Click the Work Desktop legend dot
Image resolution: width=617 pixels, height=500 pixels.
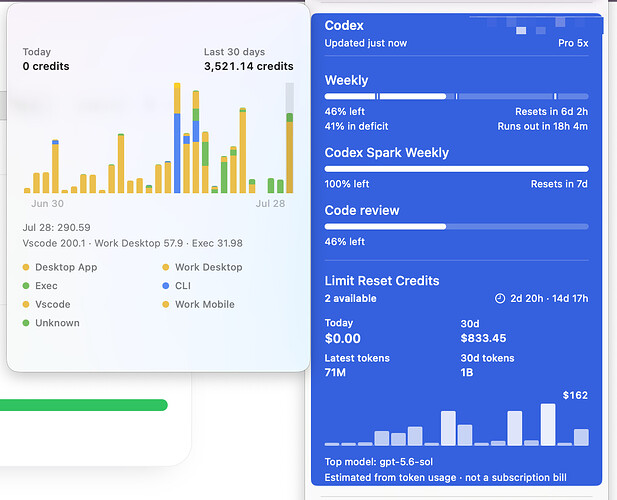(166, 267)
